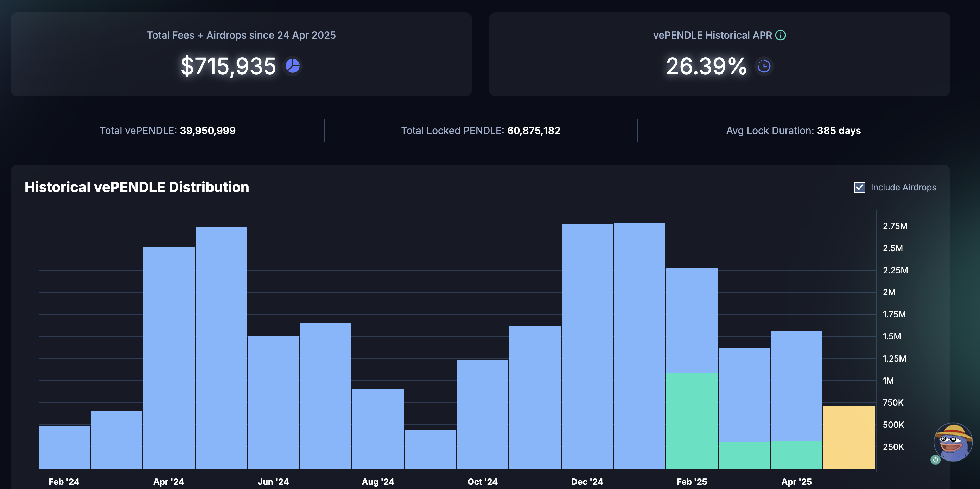Click the Pepe straw hat avatar
Screen dimensions: 980x489
point(953,442)
